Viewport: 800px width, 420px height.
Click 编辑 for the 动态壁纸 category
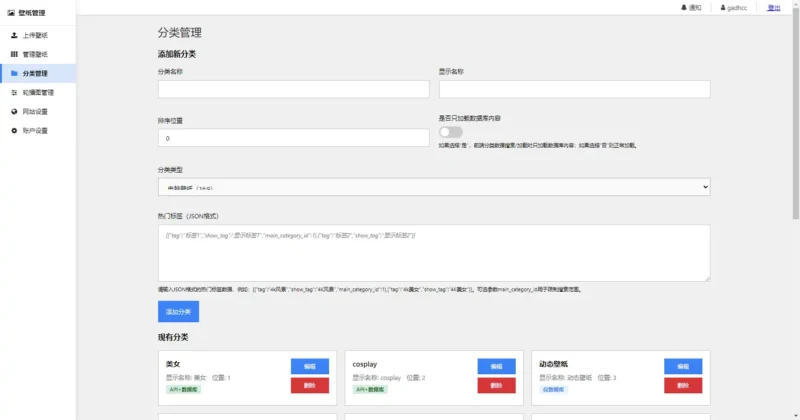[x=682, y=366]
